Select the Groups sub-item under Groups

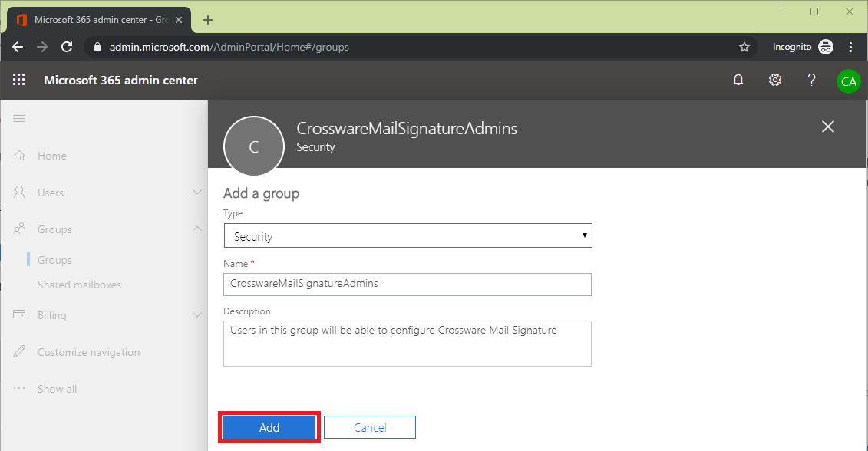click(x=54, y=259)
